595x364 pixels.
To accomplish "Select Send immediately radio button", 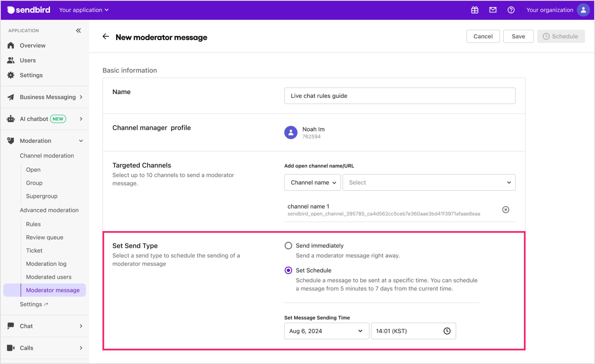I will point(288,246).
